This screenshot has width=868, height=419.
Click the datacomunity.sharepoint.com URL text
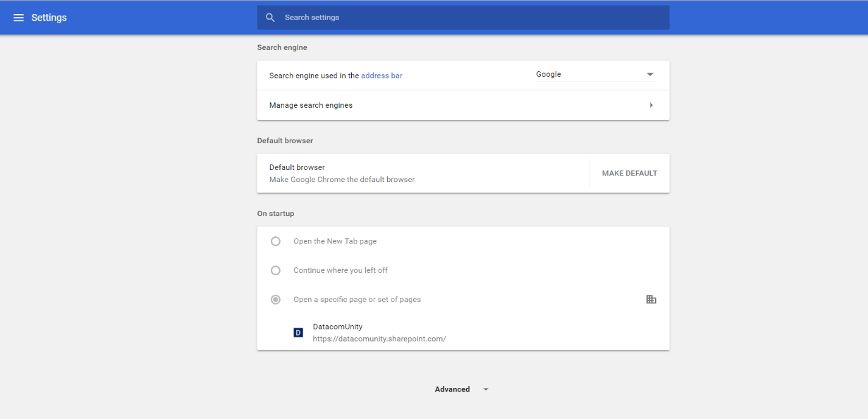(379, 339)
